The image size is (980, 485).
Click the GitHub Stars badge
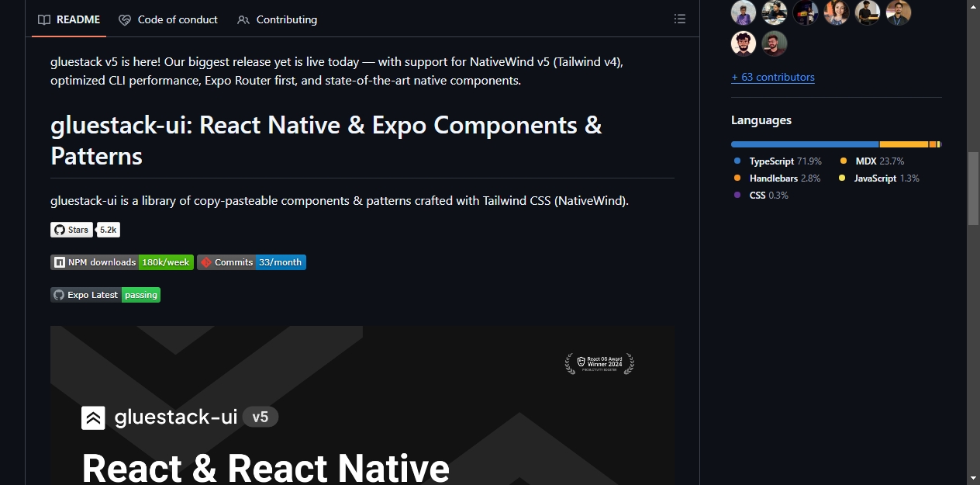coord(71,230)
